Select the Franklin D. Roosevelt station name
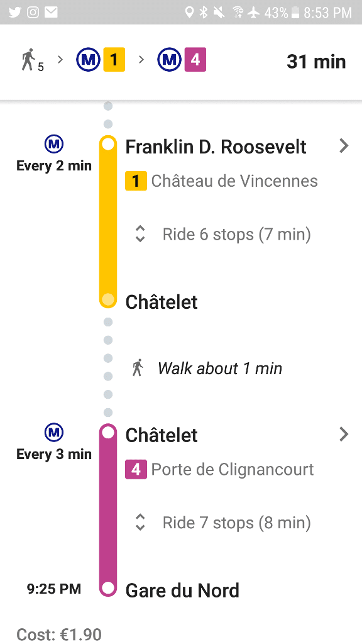 pos(216,146)
